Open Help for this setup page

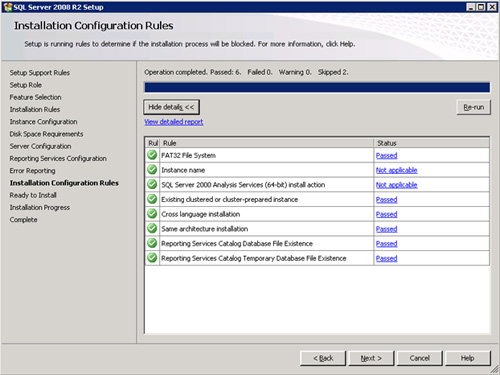pyautogui.click(x=468, y=358)
